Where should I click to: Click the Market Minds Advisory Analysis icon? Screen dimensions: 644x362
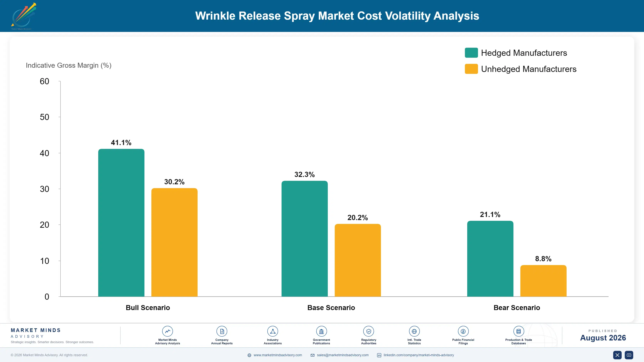[x=168, y=331]
